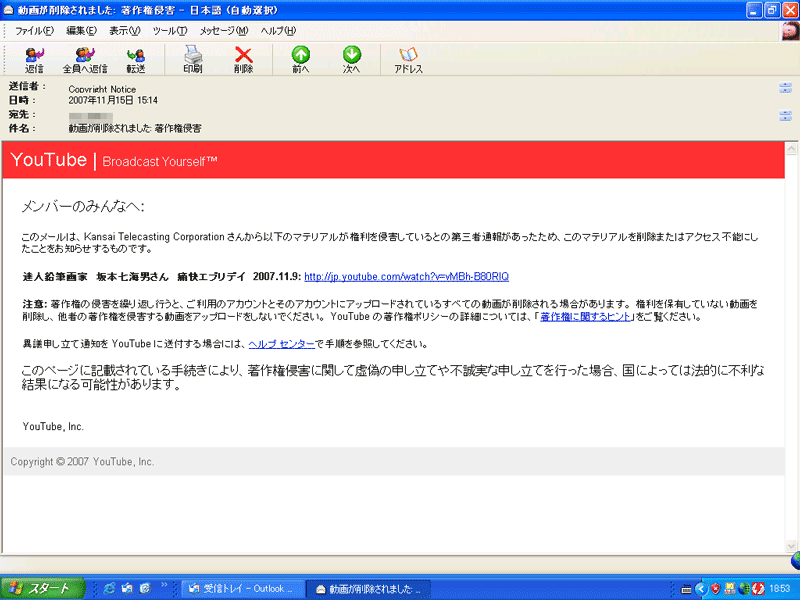Click the 全員へ返信 (Reply All) icon
Image resolution: width=800 pixels, height=600 pixels.
[85, 60]
